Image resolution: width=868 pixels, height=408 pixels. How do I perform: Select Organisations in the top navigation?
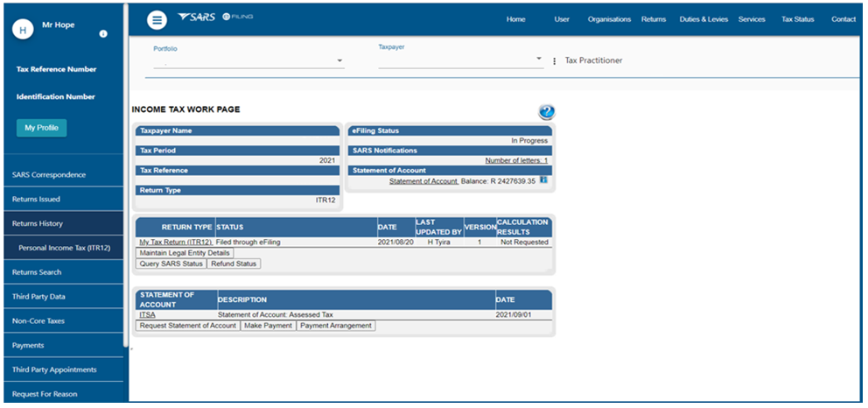pos(609,19)
